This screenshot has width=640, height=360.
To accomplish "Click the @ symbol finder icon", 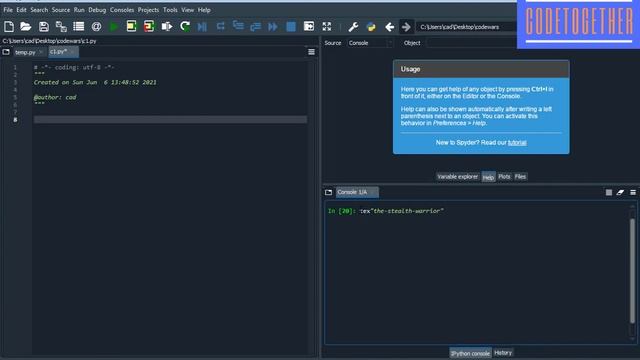I will click(96, 27).
